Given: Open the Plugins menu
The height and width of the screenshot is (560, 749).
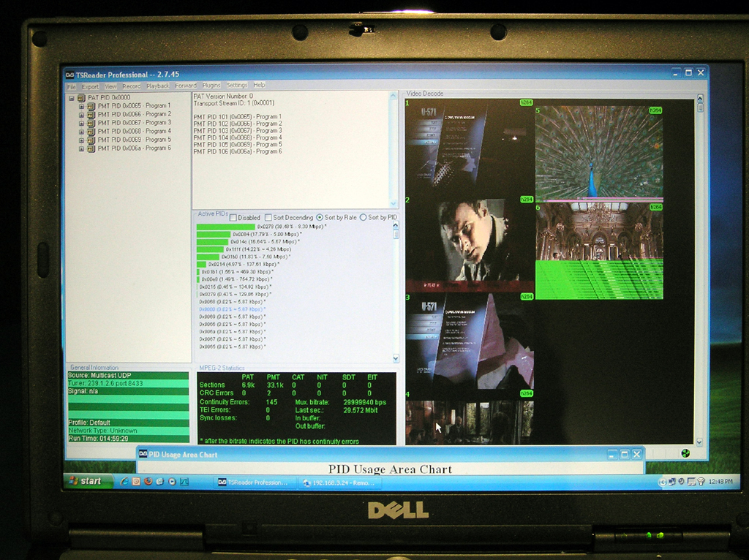Looking at the screenshot, I should [x=211, y=85].
